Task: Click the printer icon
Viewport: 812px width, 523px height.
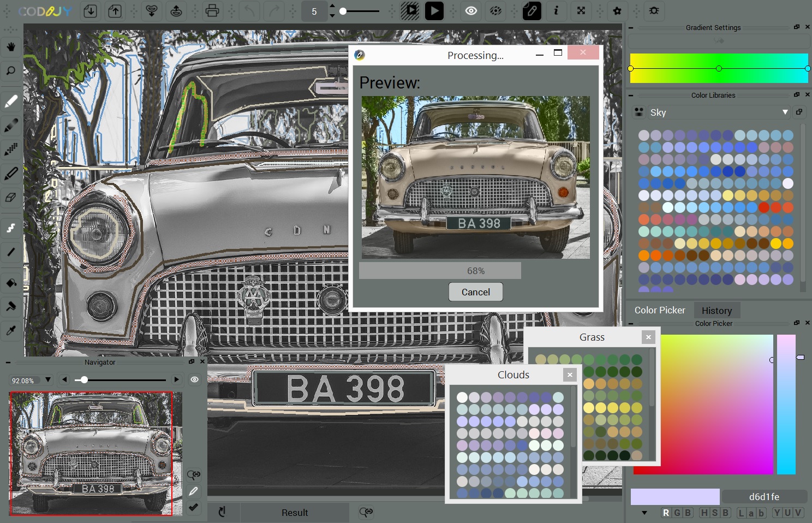Action: tap(212, 11)
